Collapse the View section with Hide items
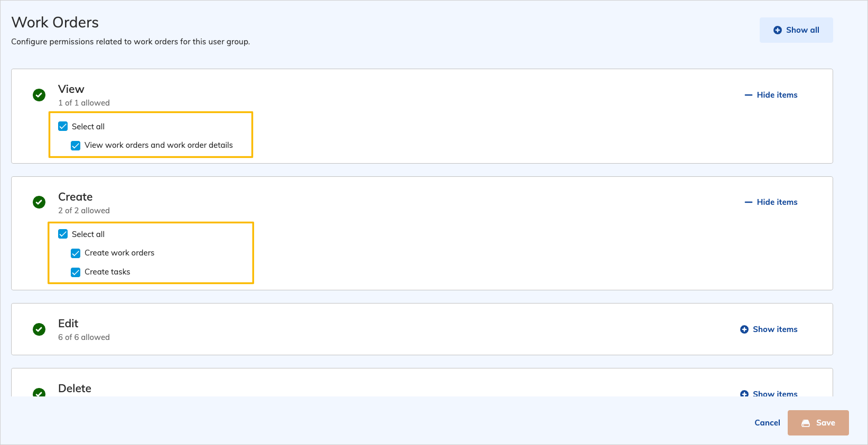This screenshot has width=868, height=445. [771, 95]
